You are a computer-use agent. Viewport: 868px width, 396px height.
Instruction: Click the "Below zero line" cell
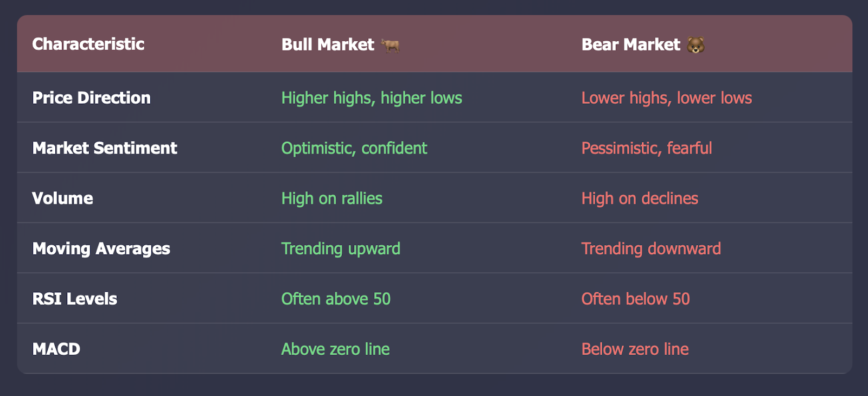635,349
